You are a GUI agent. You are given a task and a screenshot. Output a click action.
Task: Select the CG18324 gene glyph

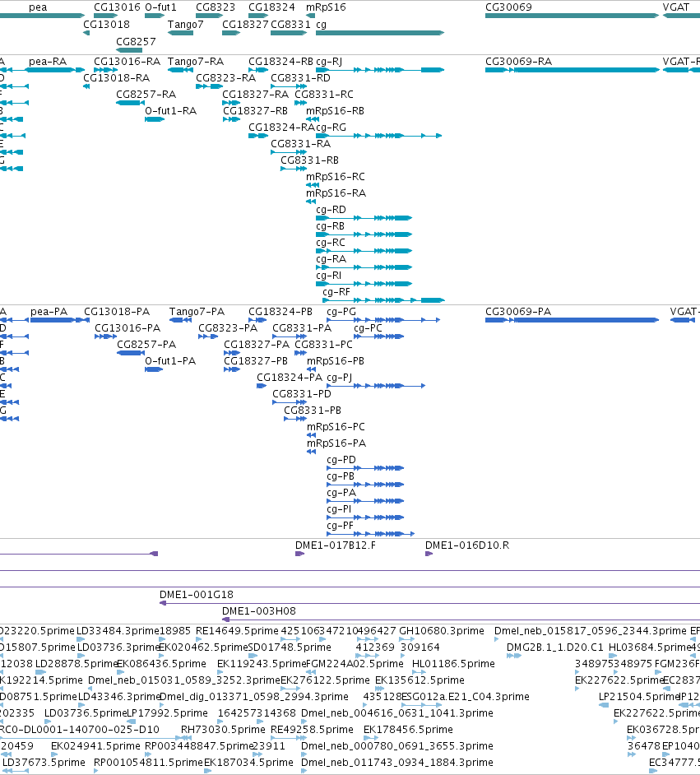point(258,16)
